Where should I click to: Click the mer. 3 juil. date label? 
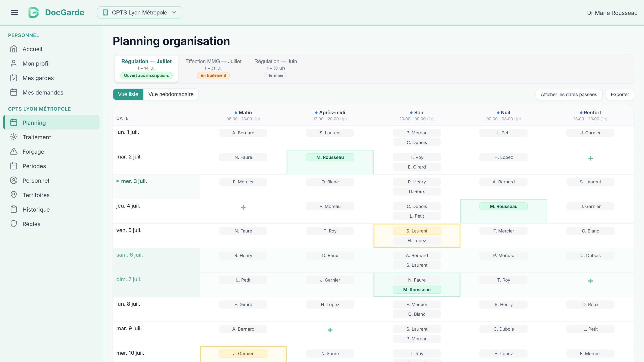[x=134, y=181]
